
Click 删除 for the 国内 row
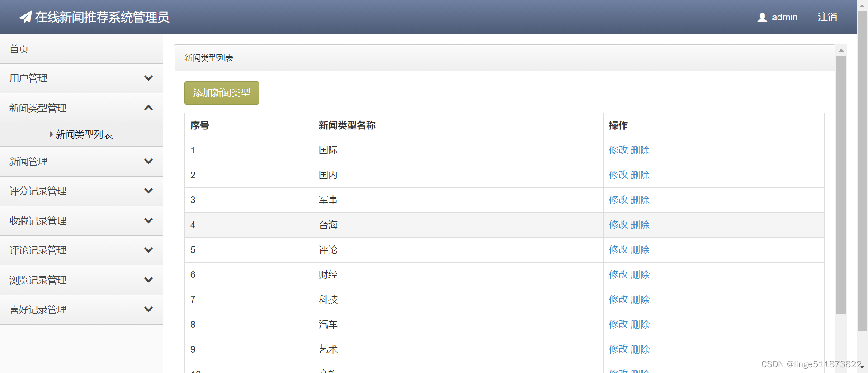(640, 175)
